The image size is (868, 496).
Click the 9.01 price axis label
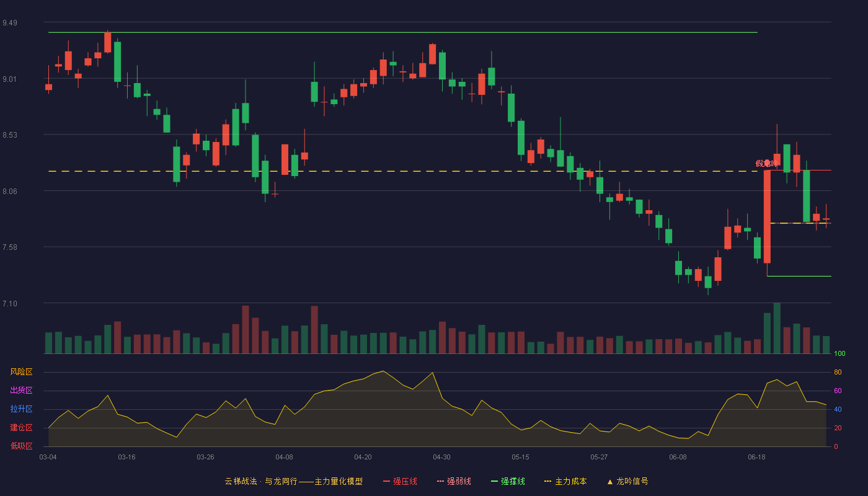[9, 79]
